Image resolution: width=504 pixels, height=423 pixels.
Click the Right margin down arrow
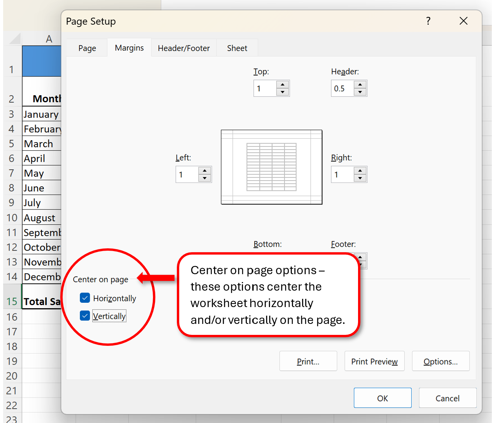[x=360, y=178]
